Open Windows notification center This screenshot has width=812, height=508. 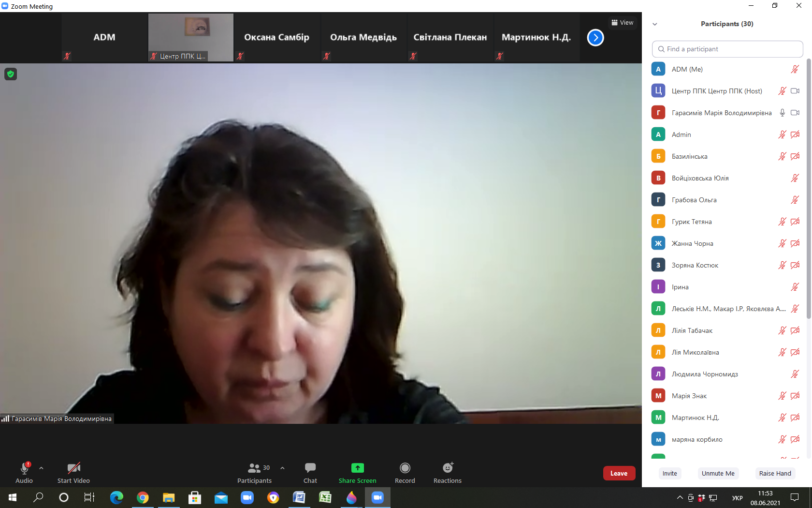tap(795, 497)
